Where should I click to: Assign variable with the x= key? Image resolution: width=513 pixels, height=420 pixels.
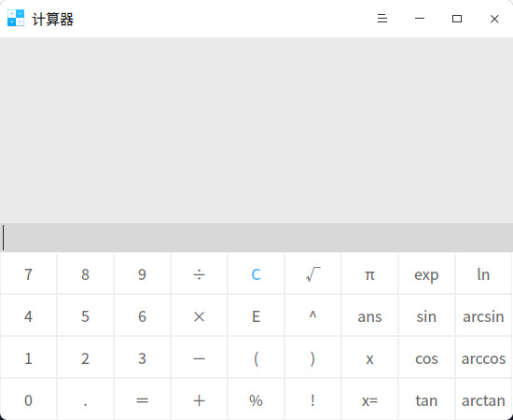pyautogui.click(x=369, y=399)
